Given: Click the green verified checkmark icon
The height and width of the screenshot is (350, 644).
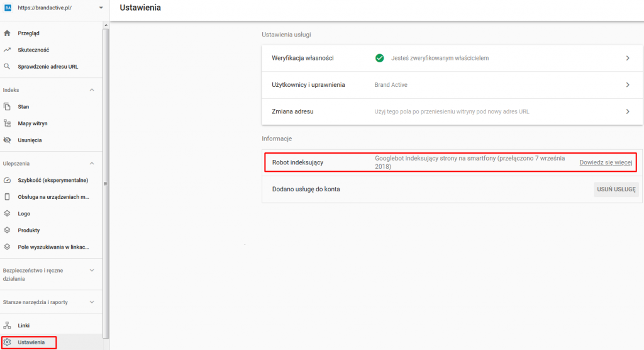Looking at the screenshot, I should pos(379,58).
